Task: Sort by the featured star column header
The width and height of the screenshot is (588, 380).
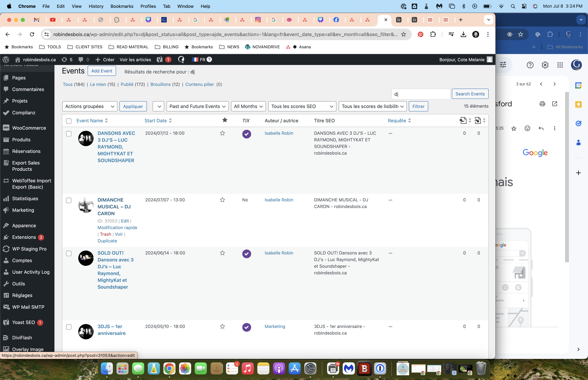Action: (225, 120)
